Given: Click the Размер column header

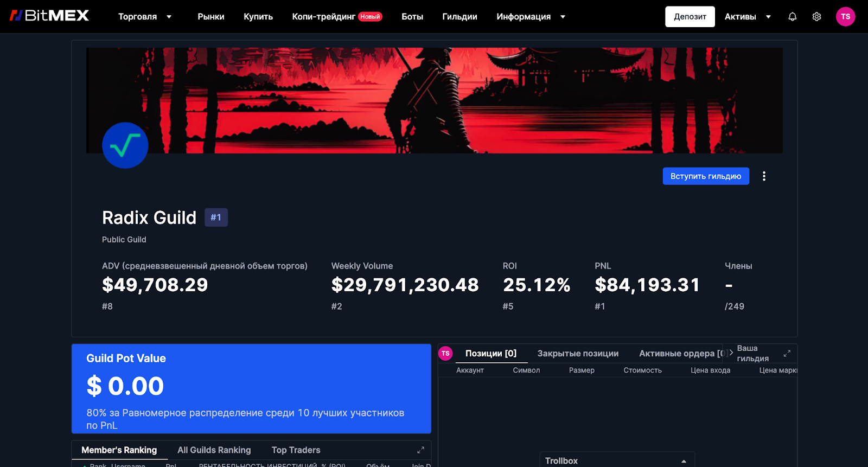Looking at the screenshot, I should pyautogui.click(x=582, y=370).
